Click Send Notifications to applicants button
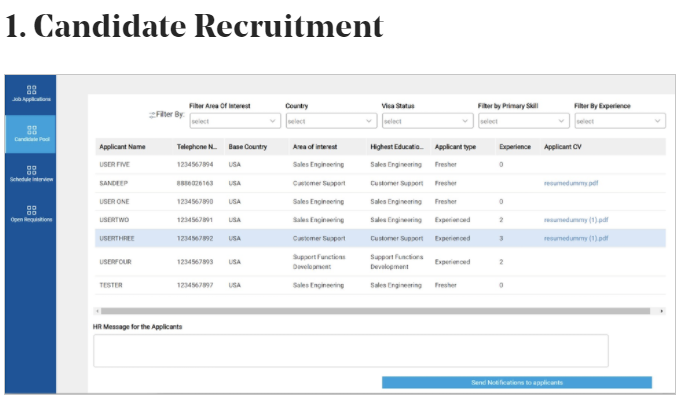Image resolution: width=679 pixels, height=399 pixels. pyautogui.click(x=517, y=383)
